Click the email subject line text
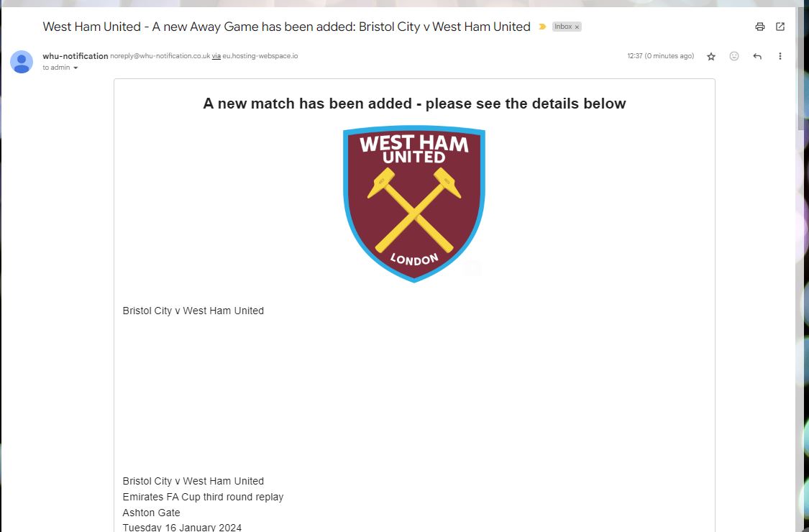This screenshot has height=532, width=809. [x=286, y=27]
